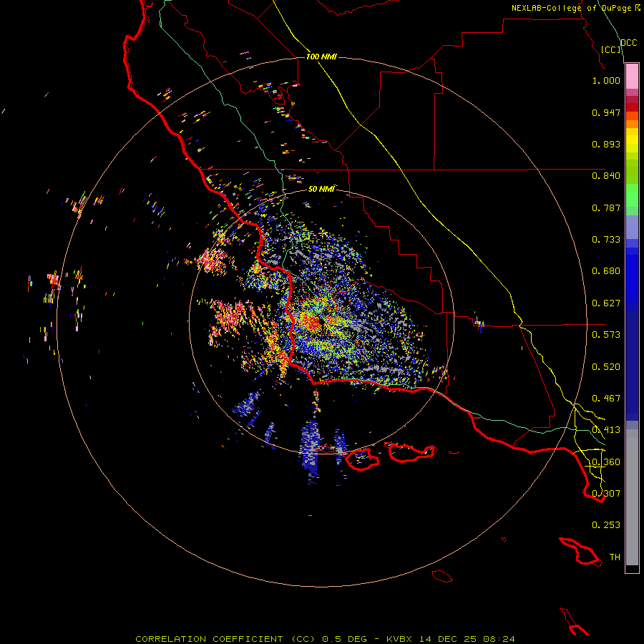Click the 50 NMI range ring label

pyautogui.click(x=321, y=189)
